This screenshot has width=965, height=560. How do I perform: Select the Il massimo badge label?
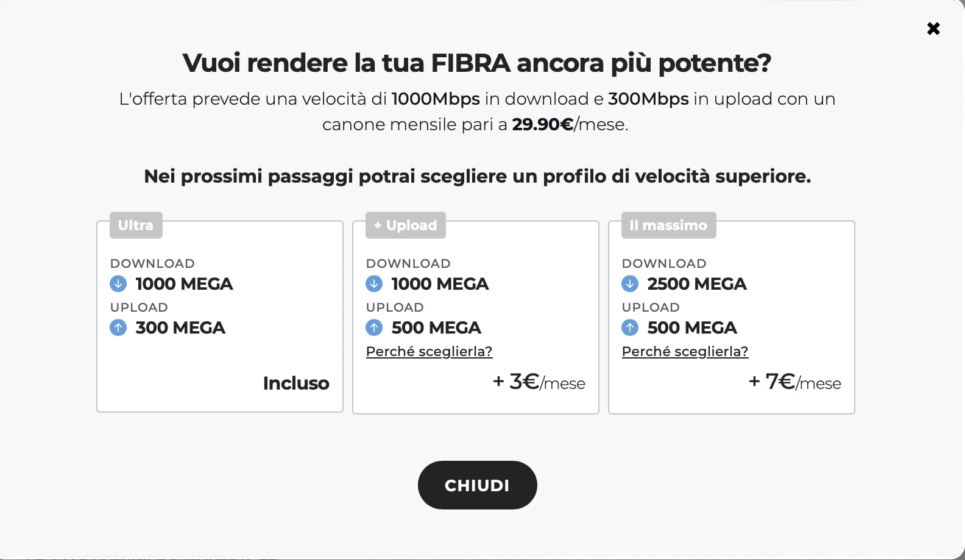click(668, 225)
